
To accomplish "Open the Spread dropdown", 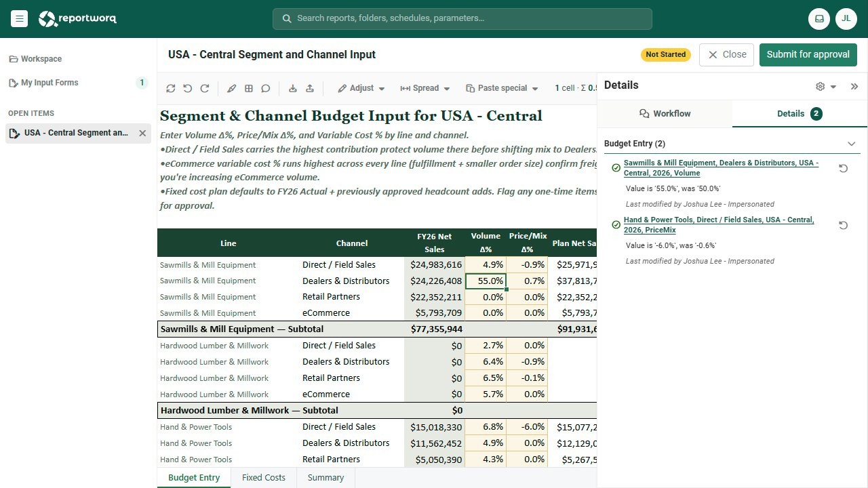I will pyautogui.click(x=425, y=88).
